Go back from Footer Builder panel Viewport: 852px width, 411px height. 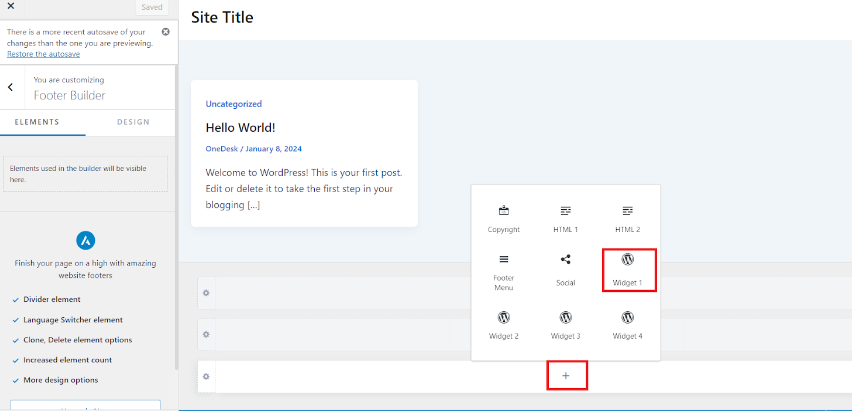click(x=10, y=87)
